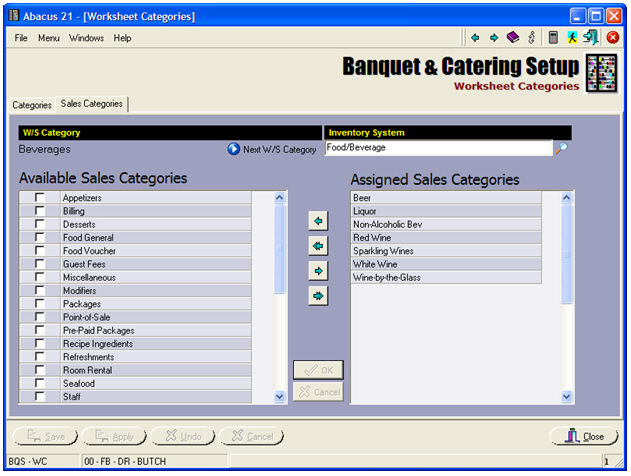
Task: Open the purple book help icon
Action: pos(513,37)
